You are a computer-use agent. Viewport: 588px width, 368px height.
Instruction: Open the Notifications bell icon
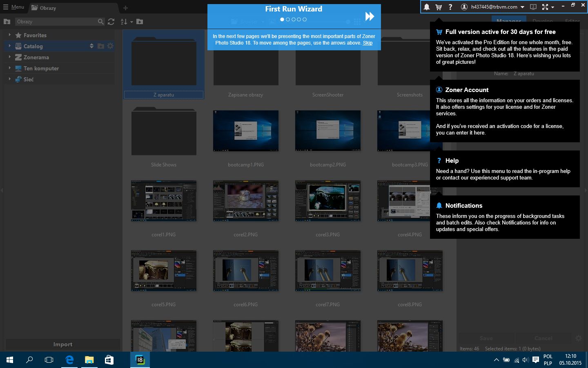[427, 7]
